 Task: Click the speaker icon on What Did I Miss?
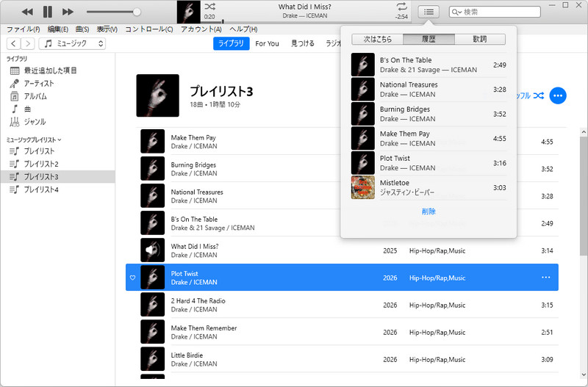(152, 250)
